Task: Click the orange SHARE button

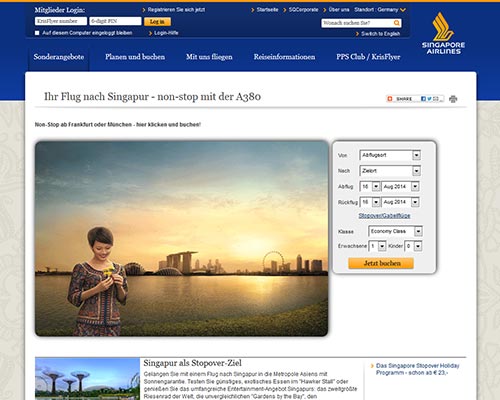Action: tap(401, 99)
